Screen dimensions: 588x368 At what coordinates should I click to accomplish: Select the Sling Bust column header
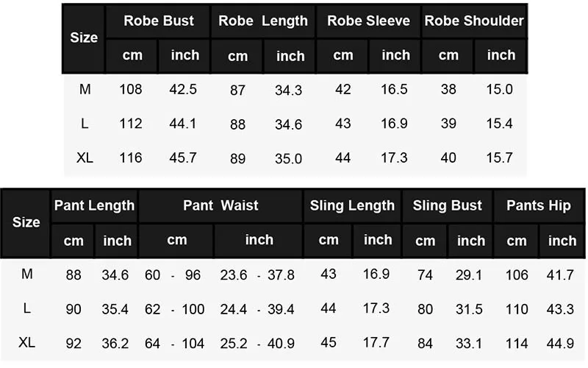point(447,205)
